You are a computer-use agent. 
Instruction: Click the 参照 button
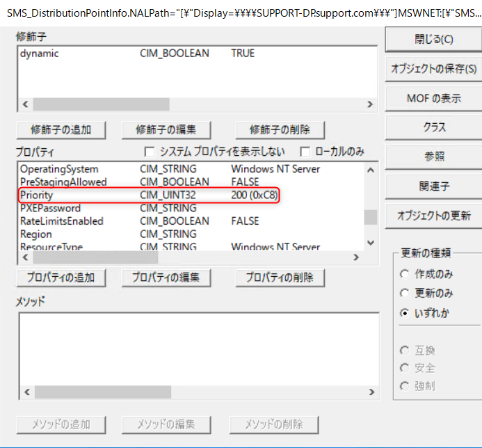pos(433,157)
